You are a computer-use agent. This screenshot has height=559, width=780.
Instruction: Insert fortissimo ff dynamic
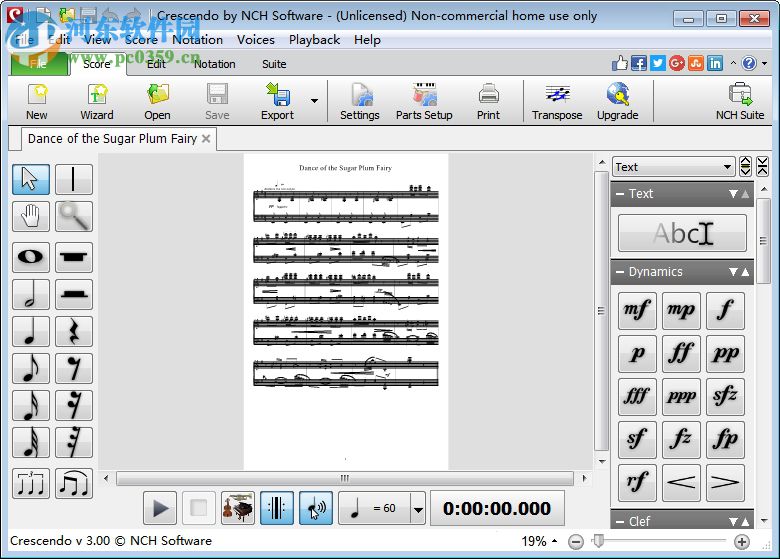coord(681,354)
